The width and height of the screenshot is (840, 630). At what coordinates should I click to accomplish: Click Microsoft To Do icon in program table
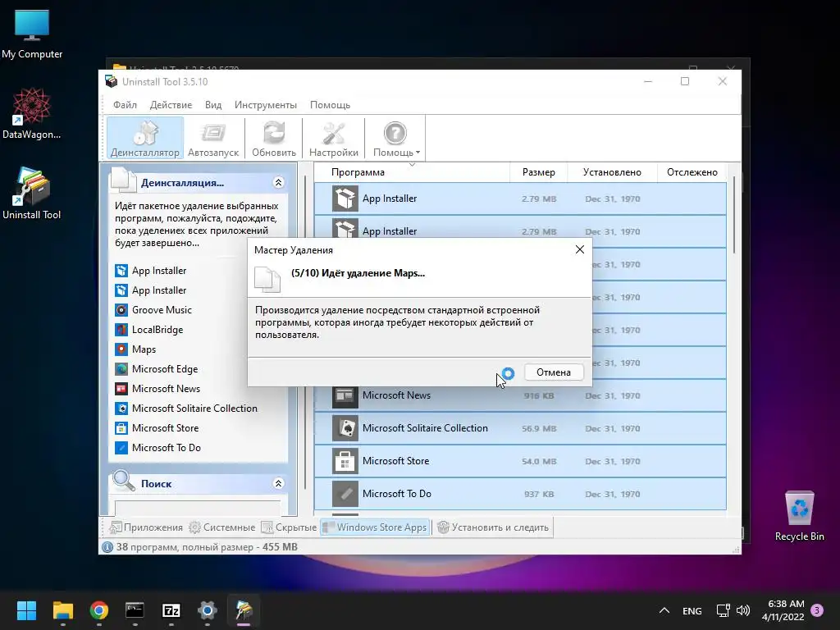[345, 494]
